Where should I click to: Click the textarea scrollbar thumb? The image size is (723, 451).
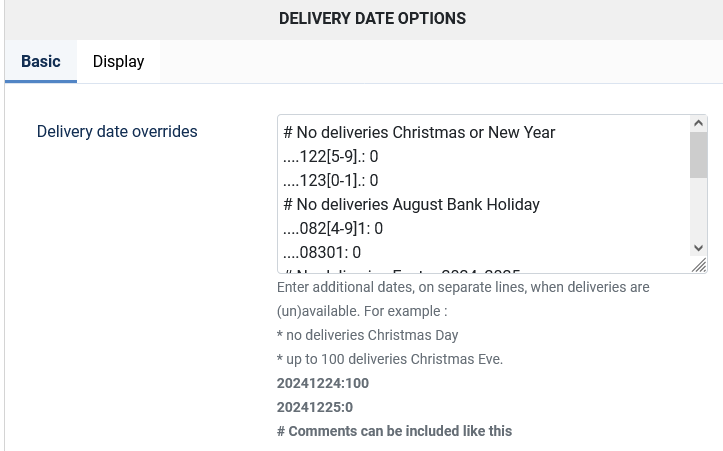pos(698,155)
